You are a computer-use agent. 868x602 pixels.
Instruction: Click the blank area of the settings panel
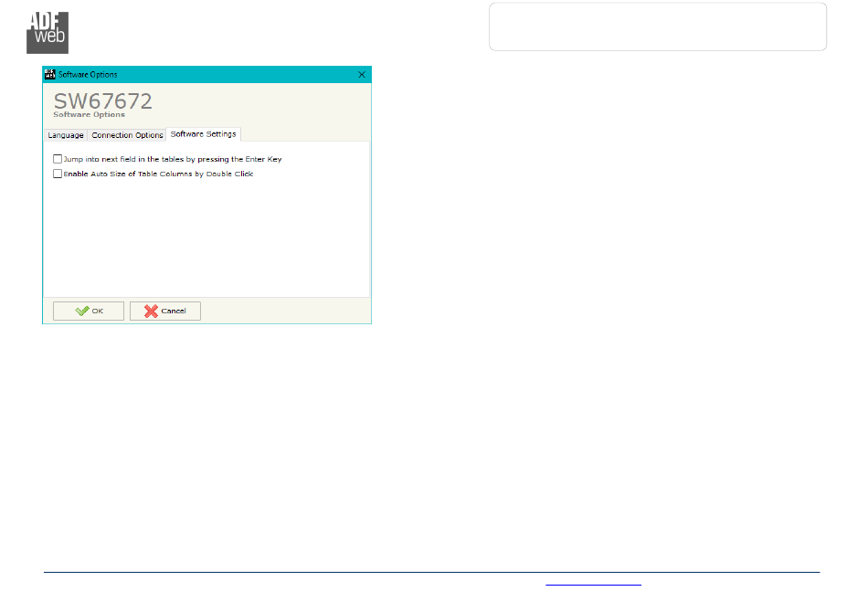click(206, 238)
